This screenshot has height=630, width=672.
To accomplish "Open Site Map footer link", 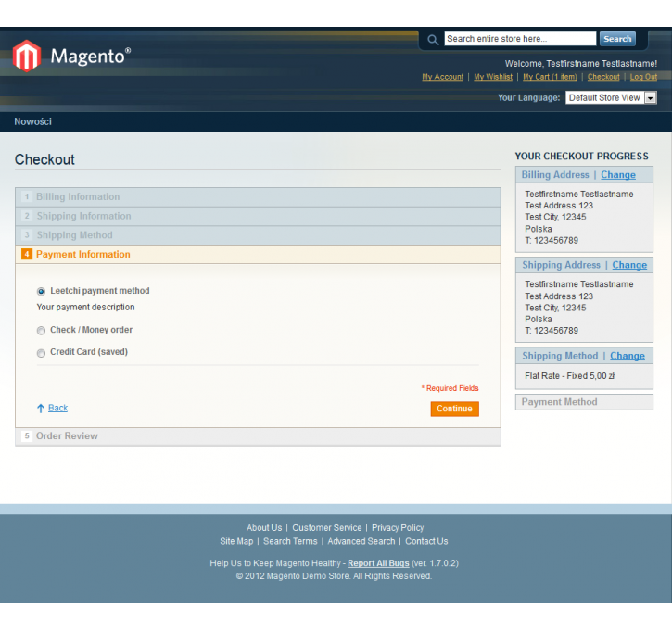I will [236, 541].
